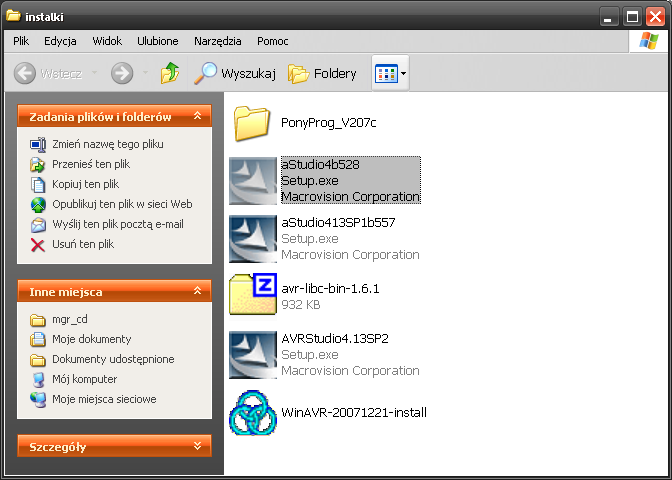Image resolution: width=672 pixels, height=480 pixels.
Task: Click the Up one folder level icon
Action: (171, 73)
